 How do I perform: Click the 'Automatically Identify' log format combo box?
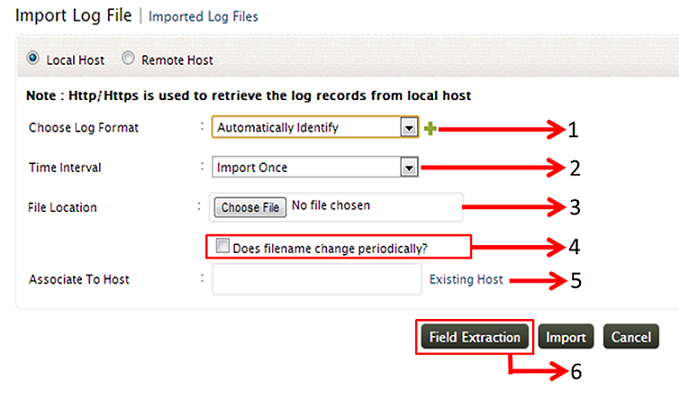[305, 128]
